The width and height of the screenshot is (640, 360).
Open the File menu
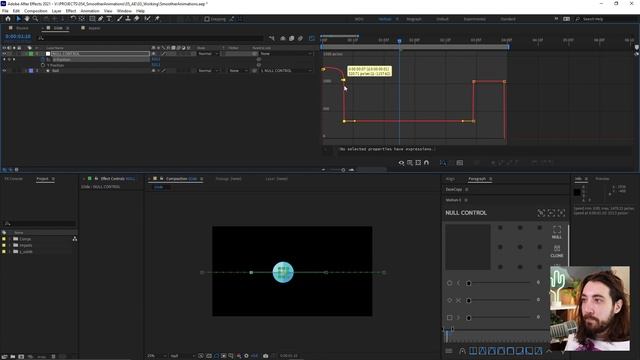click(x=5, y=11)
